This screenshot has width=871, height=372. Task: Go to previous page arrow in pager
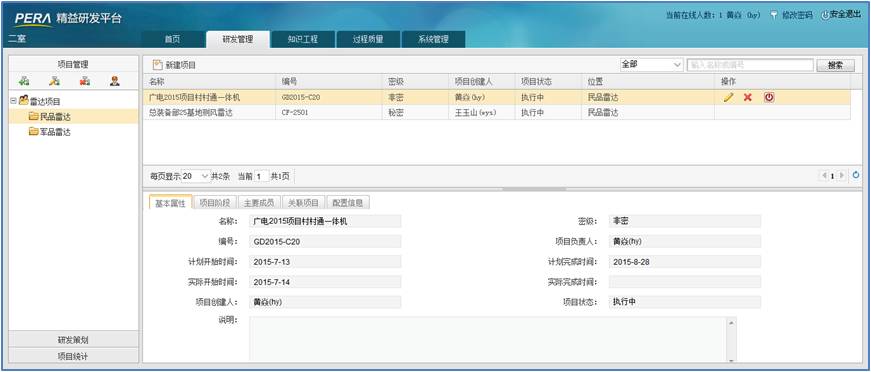coord(824,175)
